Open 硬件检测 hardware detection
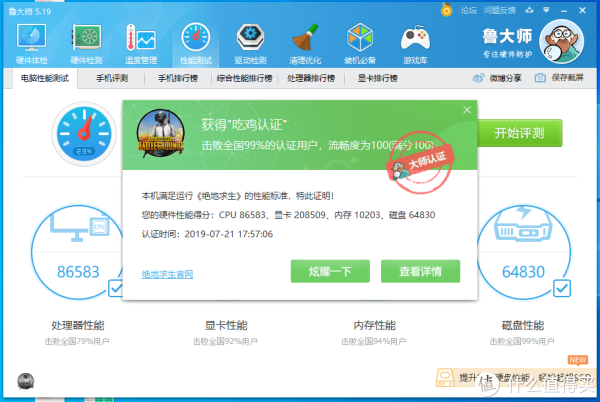600x402 pixels. 86,43
